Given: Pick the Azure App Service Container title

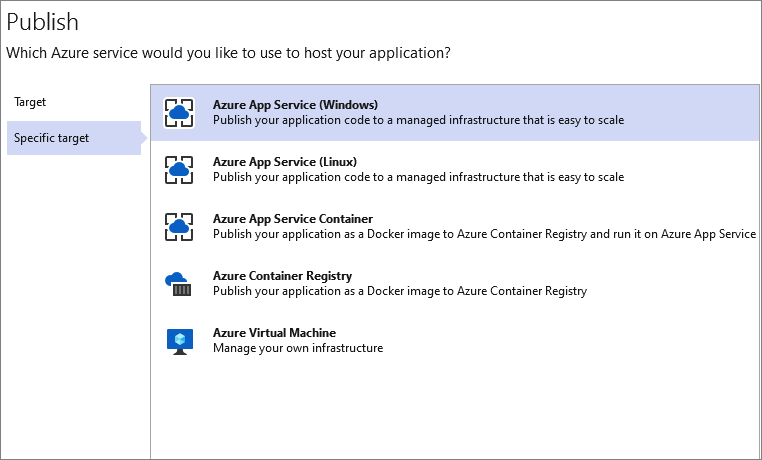Looking at the screenshot, I should 293,219.
